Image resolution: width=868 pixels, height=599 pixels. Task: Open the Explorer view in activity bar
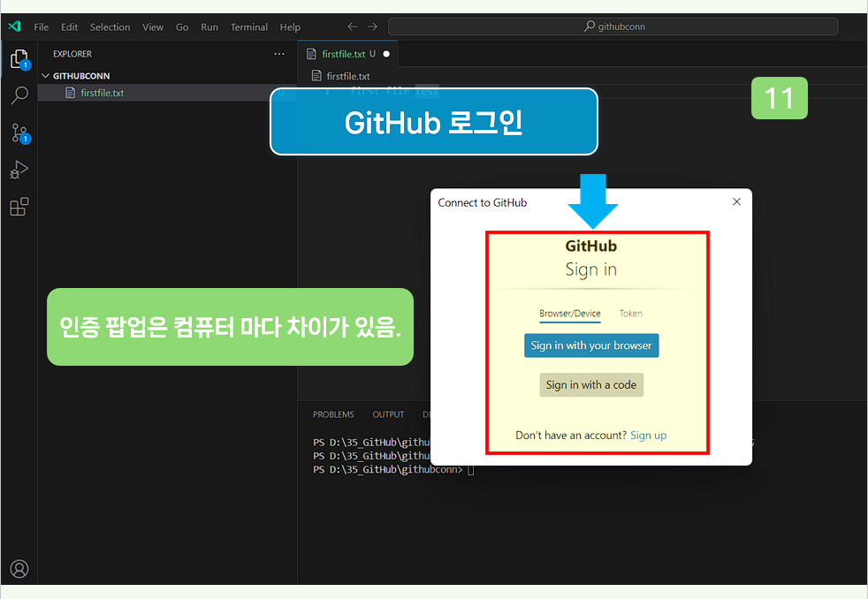tap(19, 59)
